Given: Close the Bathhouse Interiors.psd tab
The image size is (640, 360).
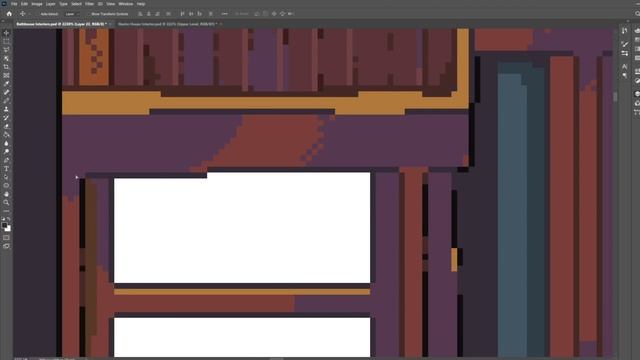Looking at the screenshot, I should [110, 24].
